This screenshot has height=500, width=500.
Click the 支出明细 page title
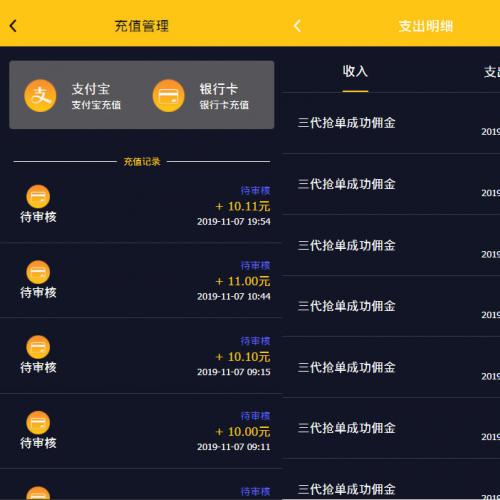coord(426,26)
